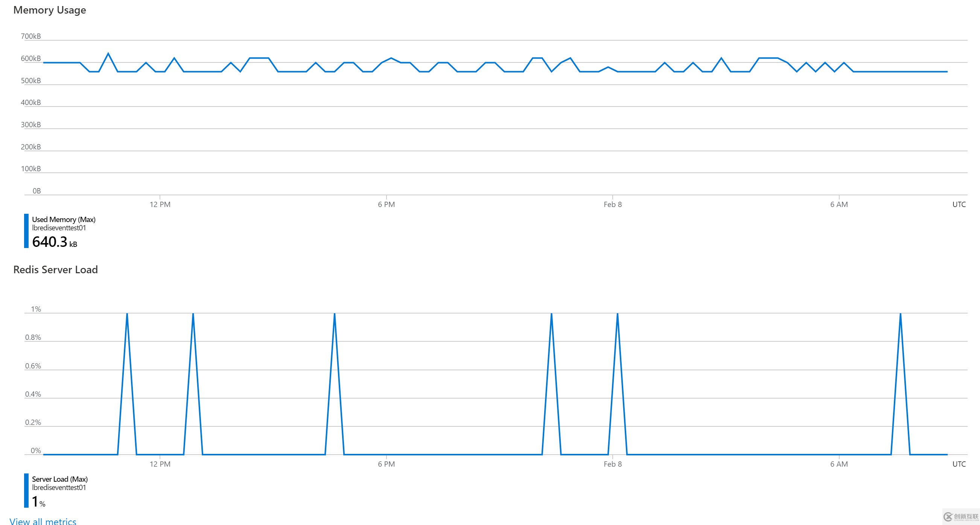The width and height of the screenshot is (980, 525).
Task: Click 6 AM marker on Memory Usage axis
Action: 839,204
